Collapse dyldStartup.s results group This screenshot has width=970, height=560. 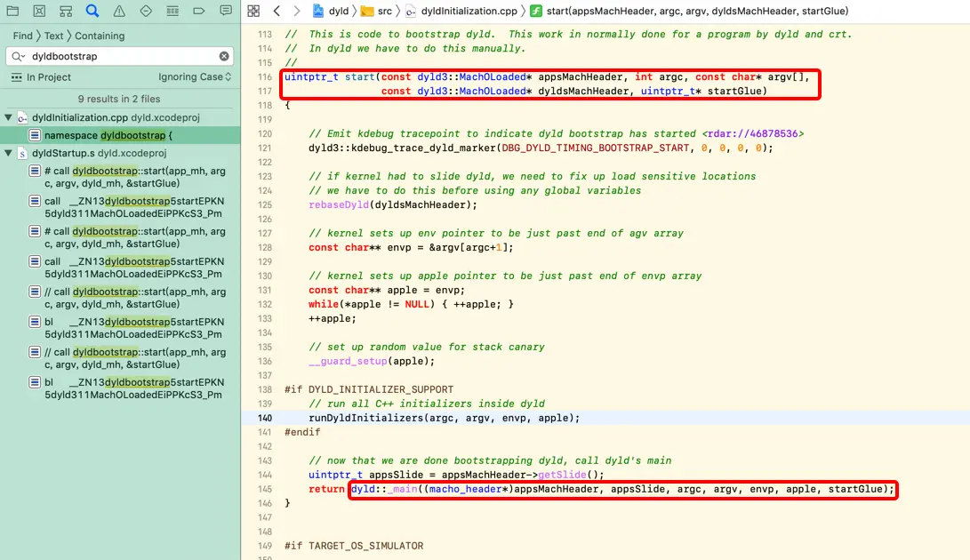point(8,153)
